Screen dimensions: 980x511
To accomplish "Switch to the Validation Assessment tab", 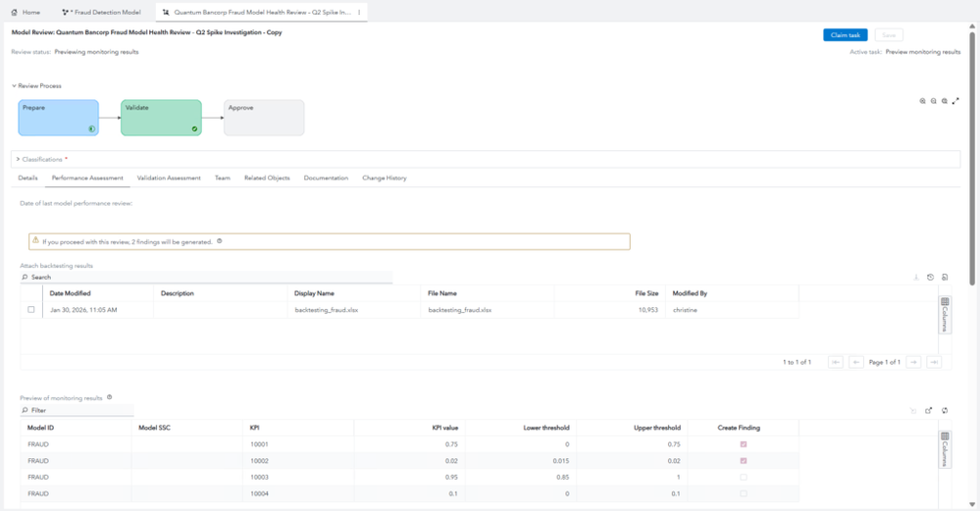I will click(x=169, y=179).
